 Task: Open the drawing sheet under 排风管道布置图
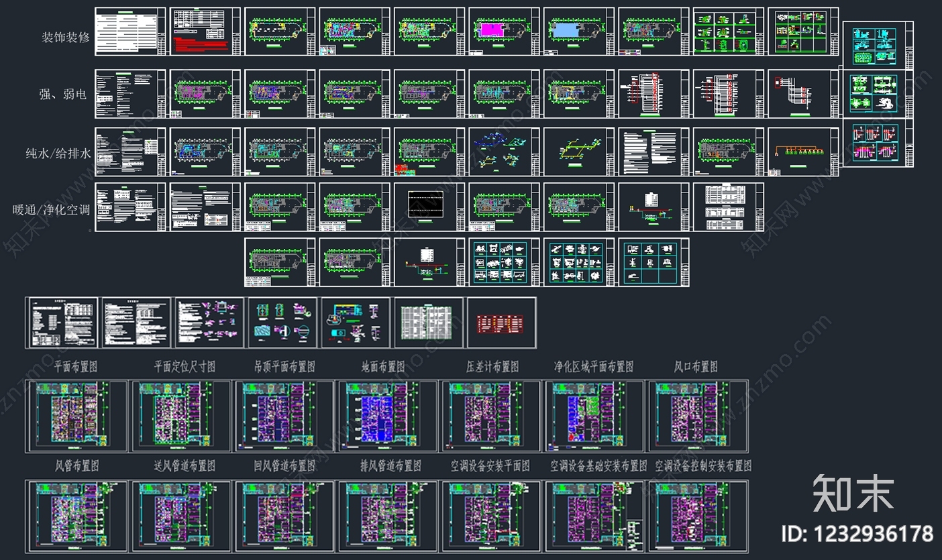coord(387,515)
